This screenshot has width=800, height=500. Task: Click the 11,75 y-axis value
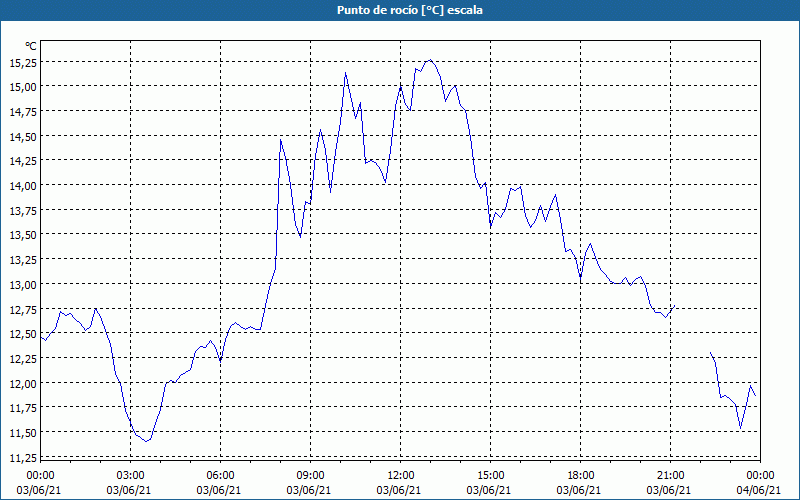(x=23, y=408)
